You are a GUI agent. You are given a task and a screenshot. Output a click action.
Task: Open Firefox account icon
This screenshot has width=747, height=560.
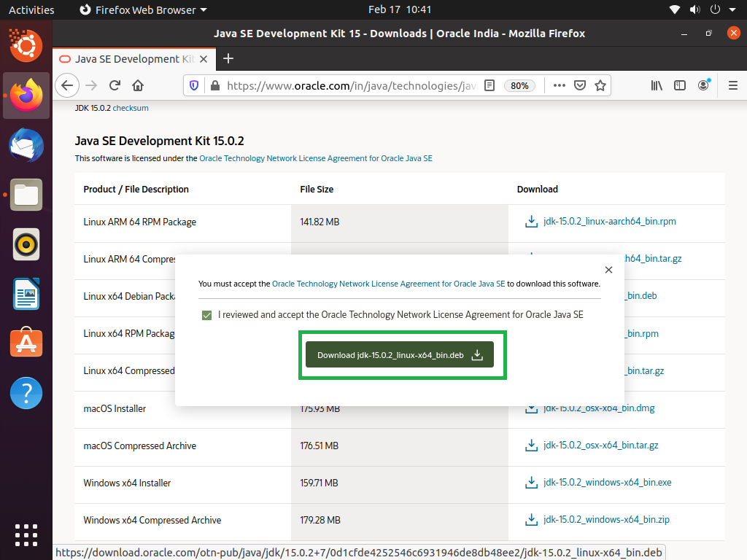click(704, 86)
